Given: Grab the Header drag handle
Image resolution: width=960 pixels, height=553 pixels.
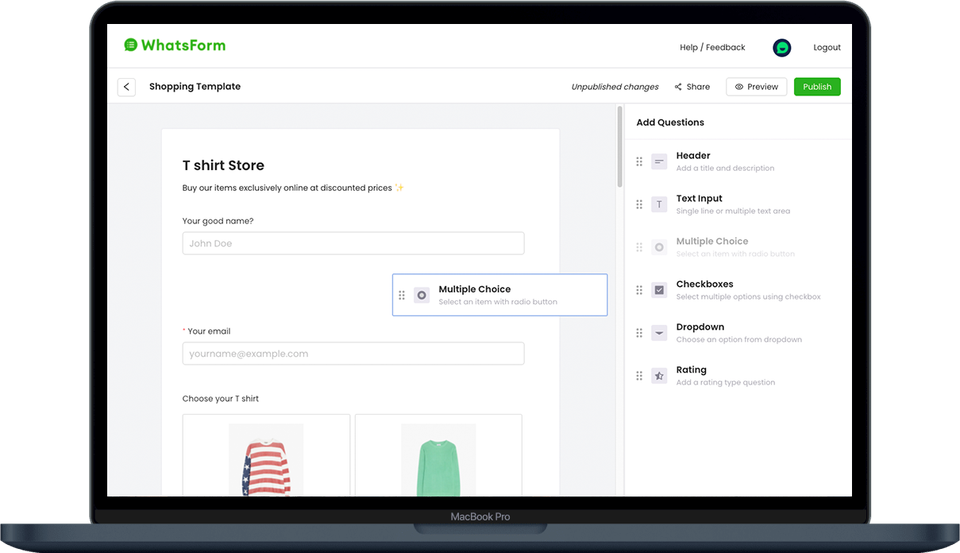Looking at the screenshot, I should 639,162.
